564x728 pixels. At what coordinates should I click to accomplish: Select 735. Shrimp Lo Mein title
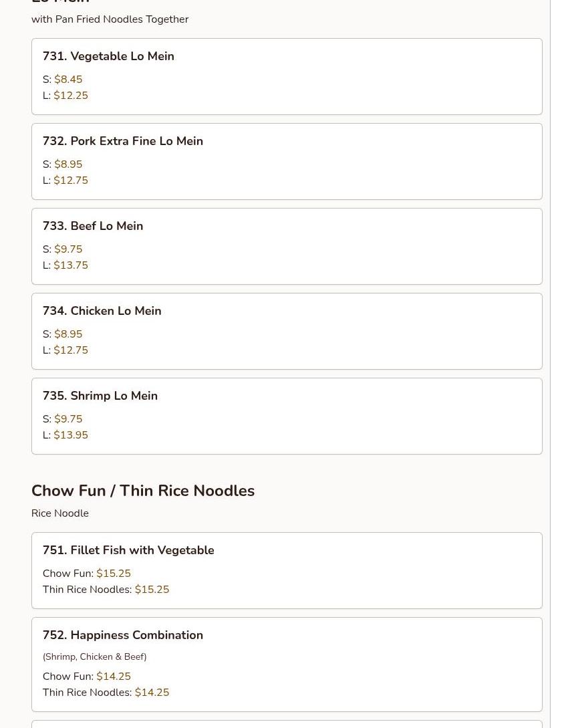click(x=100, y=396)
